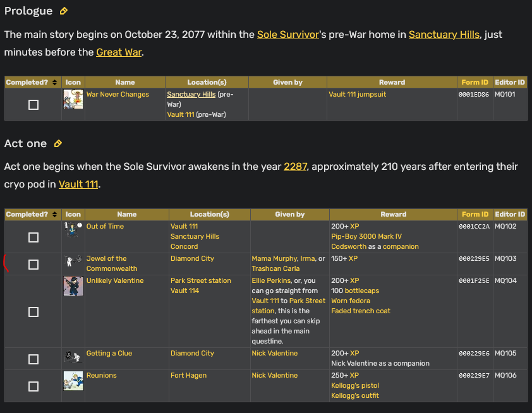Sort Prologue table by Completed column

(x=54, y=82)
